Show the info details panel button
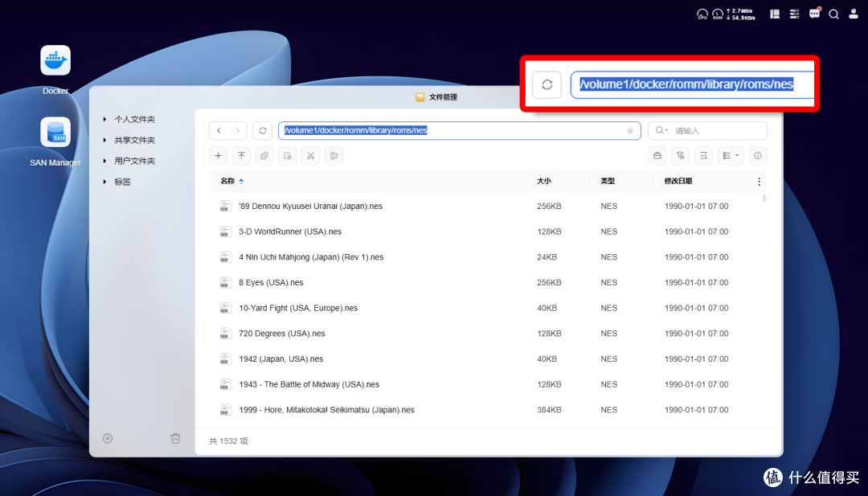Image resolution: width=868 pixels, height=496 pixels. point(758,156)
